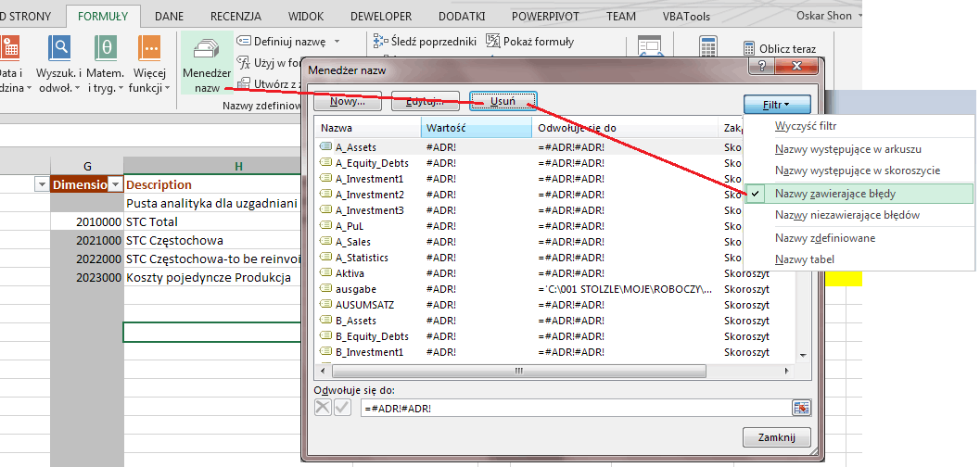Open the Filtr dropdown button
This screenshot has height=467, width=980.
coord(777,105)
